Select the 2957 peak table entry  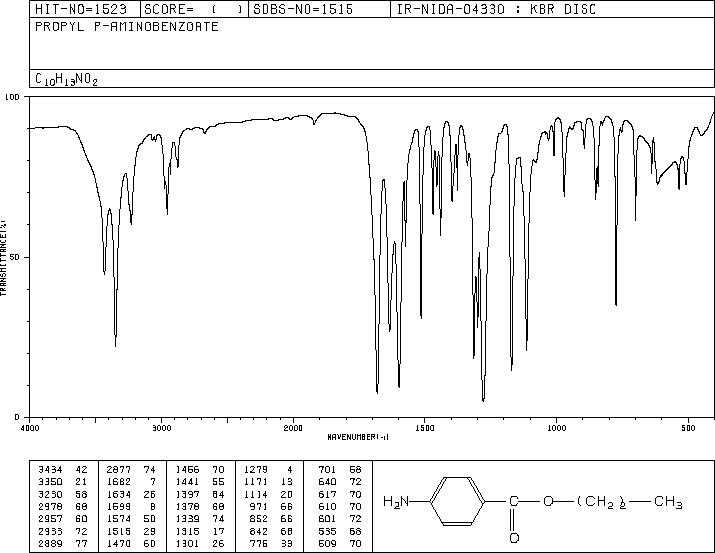click(x=62, y=519)
